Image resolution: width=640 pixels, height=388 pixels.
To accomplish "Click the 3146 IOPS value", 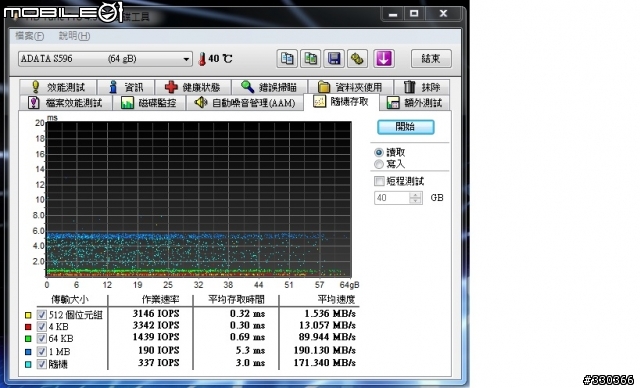I will 156,314.
